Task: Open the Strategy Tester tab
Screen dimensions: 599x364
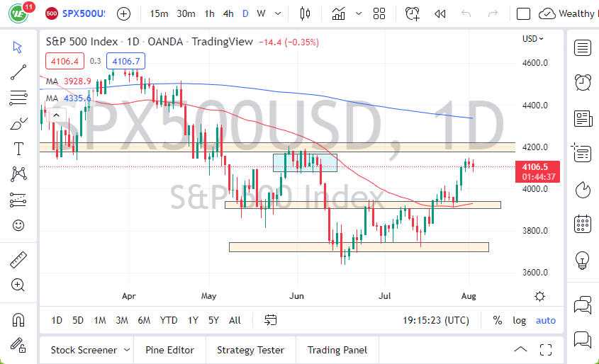Action: click(x=250, y=350)
